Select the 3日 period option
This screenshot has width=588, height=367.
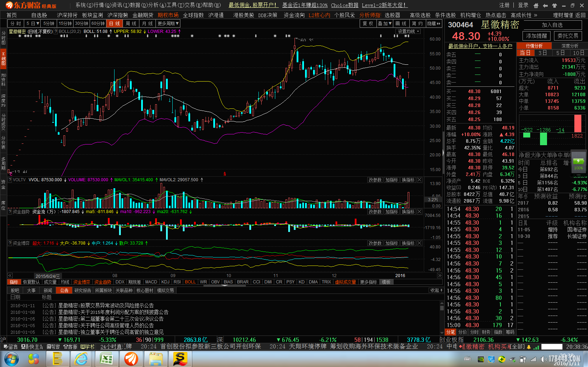[542, 53]
